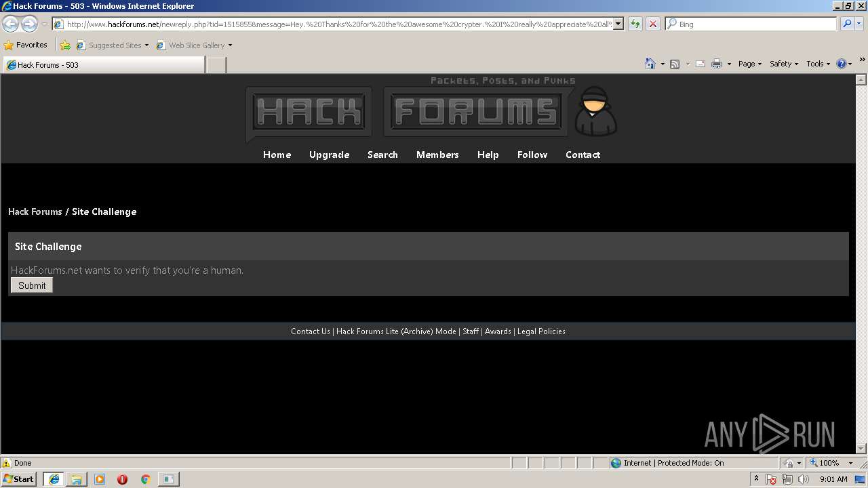Screen dimensions: 868x488
Task: Click the Contact Us footer link
Action: (x=311, y=331)
